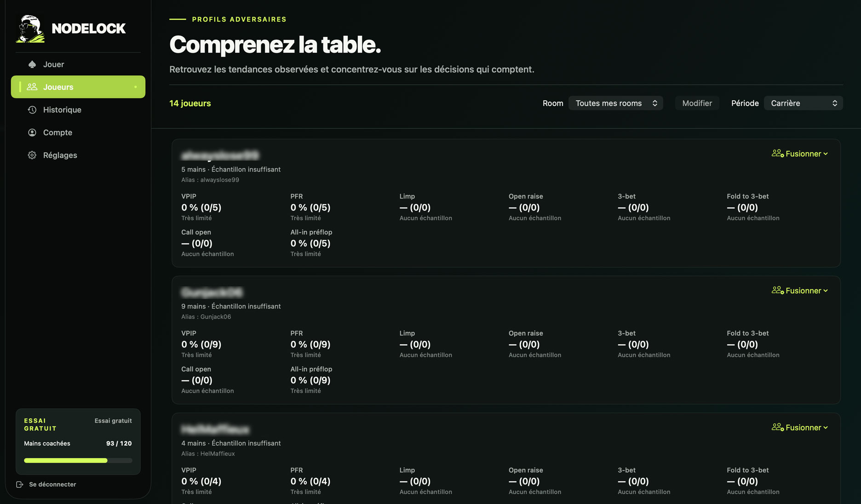
Task: Go to the Compte page
Action: point(78,132)
